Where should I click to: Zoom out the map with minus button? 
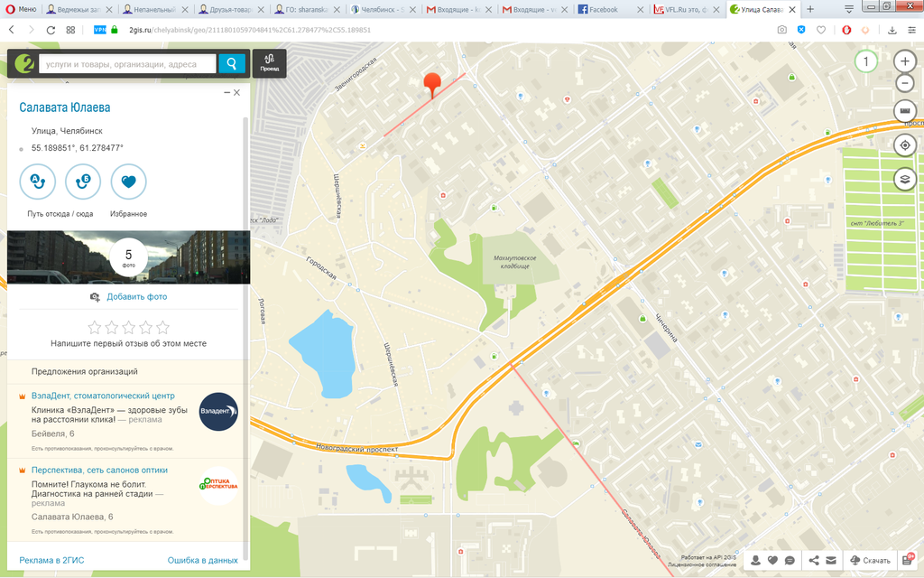(905, 84)
